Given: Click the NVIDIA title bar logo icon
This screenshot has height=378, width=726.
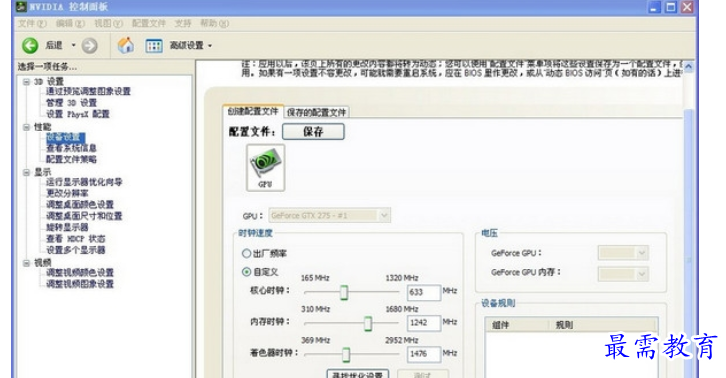Looking at the screenshot, I should pyautogui.click(x=21, y=6).
